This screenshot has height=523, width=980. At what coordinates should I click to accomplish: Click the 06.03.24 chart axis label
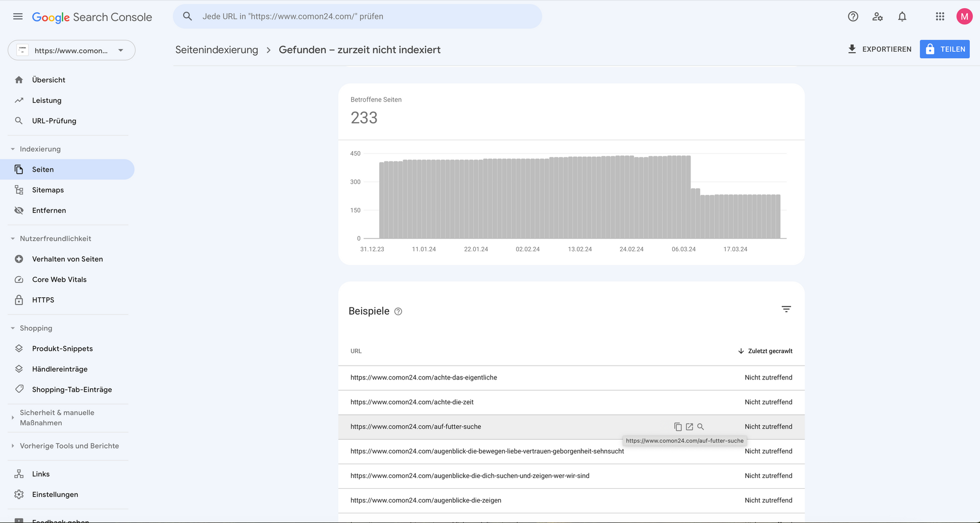tap(683, 249)
